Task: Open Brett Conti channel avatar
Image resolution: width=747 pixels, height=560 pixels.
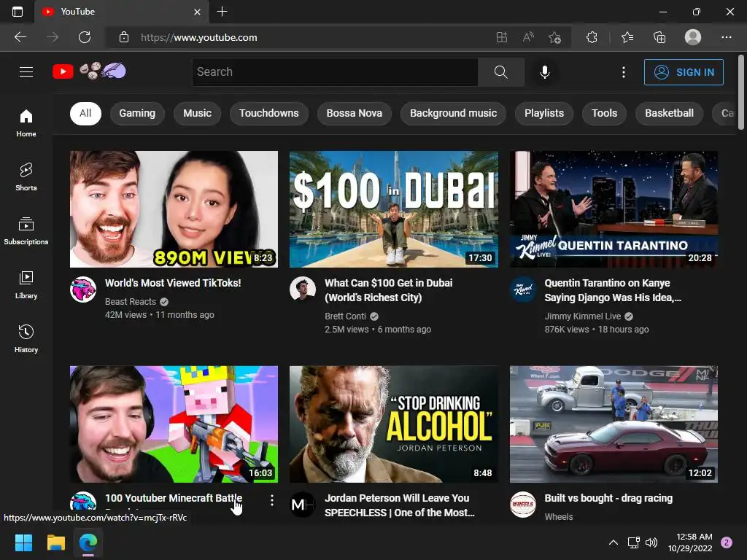Action: pyautogui.click(x=303, y=289)
